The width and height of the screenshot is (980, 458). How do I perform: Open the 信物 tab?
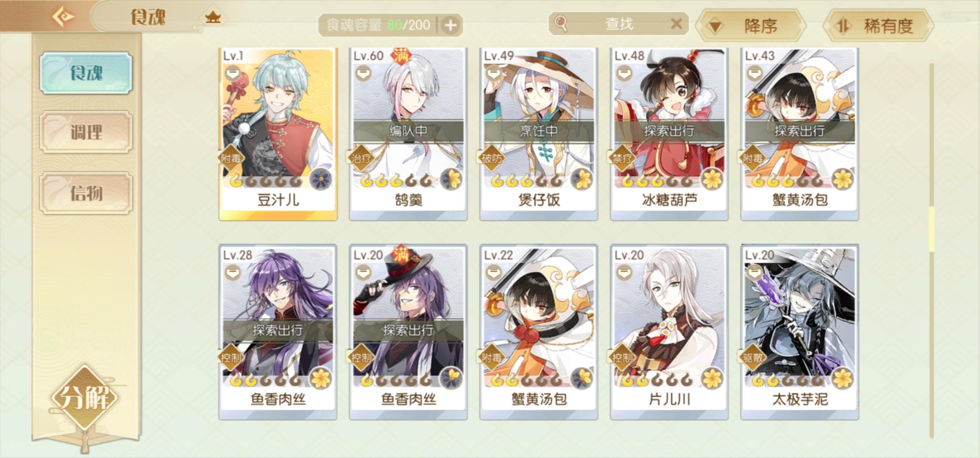pos(86,193)
